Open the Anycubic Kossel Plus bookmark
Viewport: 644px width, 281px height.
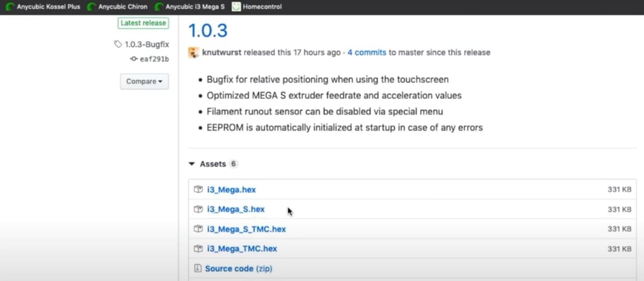tap(43, 7)
